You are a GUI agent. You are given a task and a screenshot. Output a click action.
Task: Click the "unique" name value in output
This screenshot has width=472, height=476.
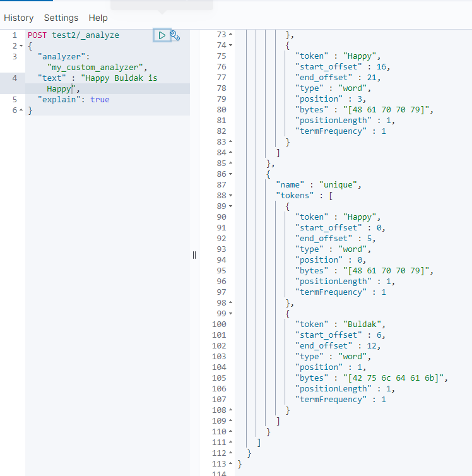coord(338,185)
